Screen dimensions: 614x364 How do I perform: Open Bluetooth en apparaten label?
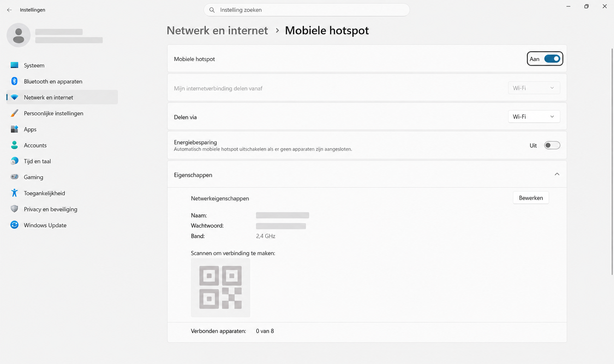pyautogui.click(x=53, y=81)
